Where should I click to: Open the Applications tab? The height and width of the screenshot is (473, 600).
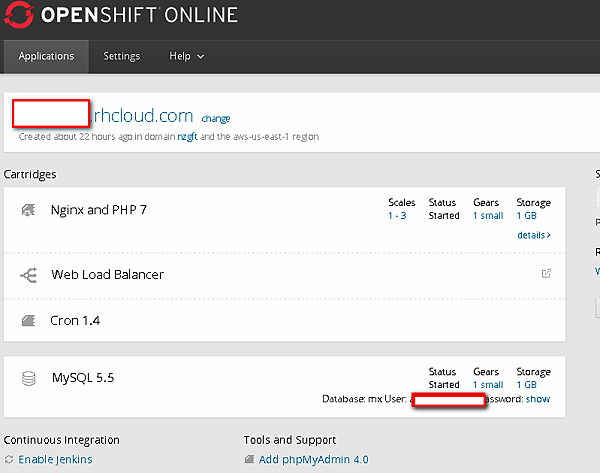pos(46,56)
